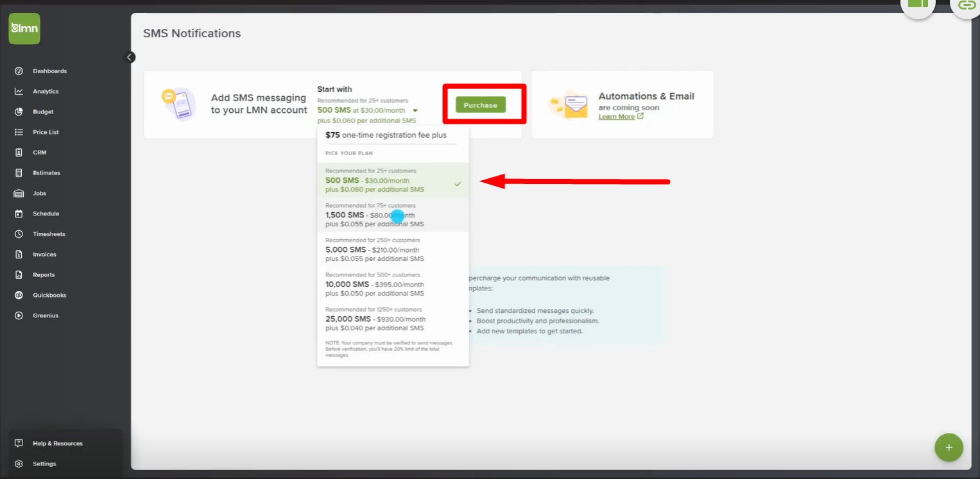Choose the 25,000 SMS $930.00/month plan
The image size is (980, 479).
click(393, 319)
